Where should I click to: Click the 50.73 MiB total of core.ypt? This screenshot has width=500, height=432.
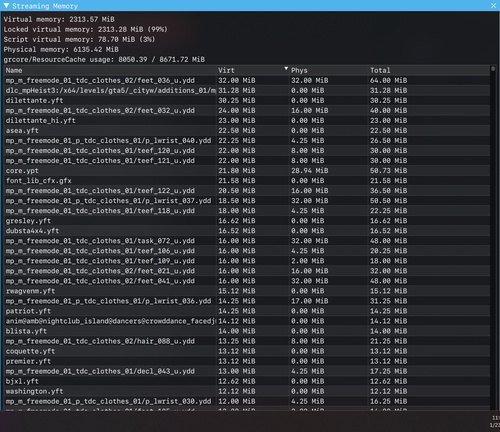388,171
